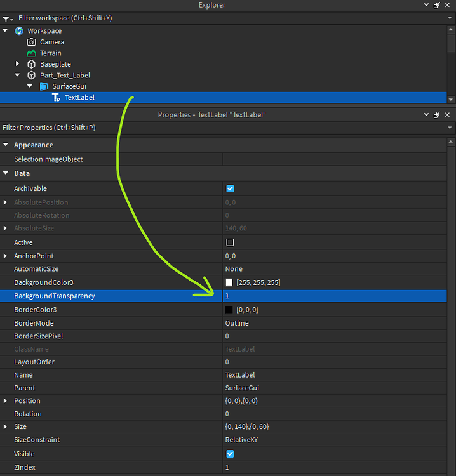Click the BackgroundTransparency value field
Viewport: 456px width, 476px height.
pyautogui.click(x=337, y=296)
